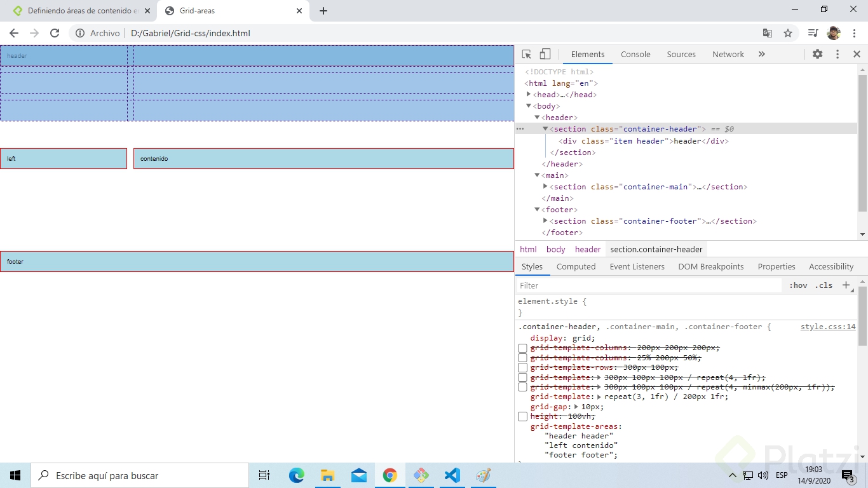Show hidden system tray icons

732,475
